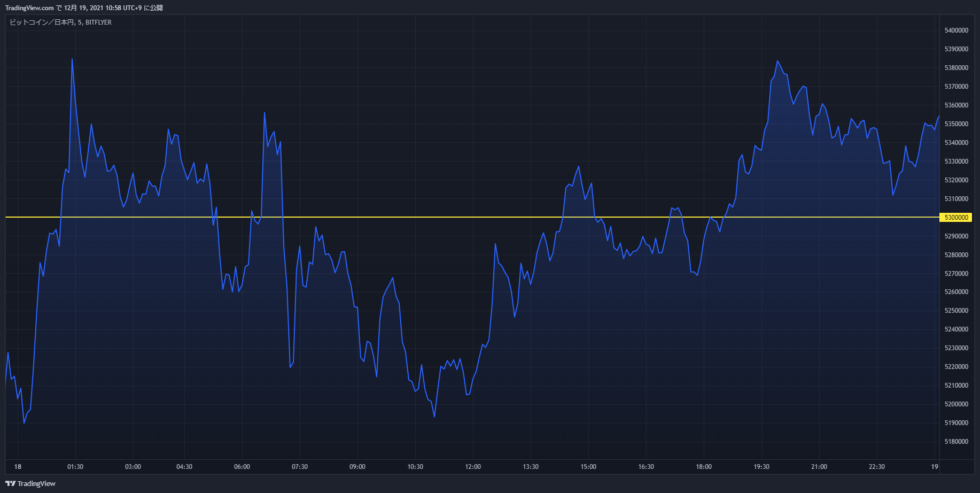
Task: Click the 04:30 time axis label
Action: click(184, 467)
